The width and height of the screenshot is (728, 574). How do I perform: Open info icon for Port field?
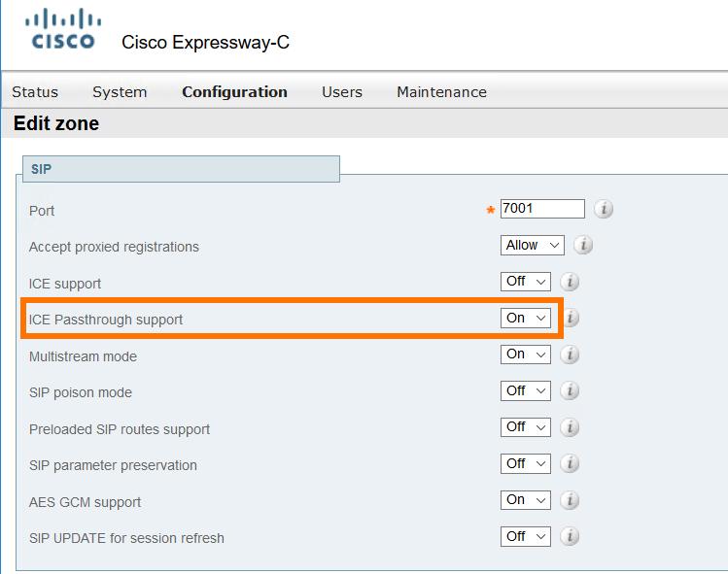point(604,209)
